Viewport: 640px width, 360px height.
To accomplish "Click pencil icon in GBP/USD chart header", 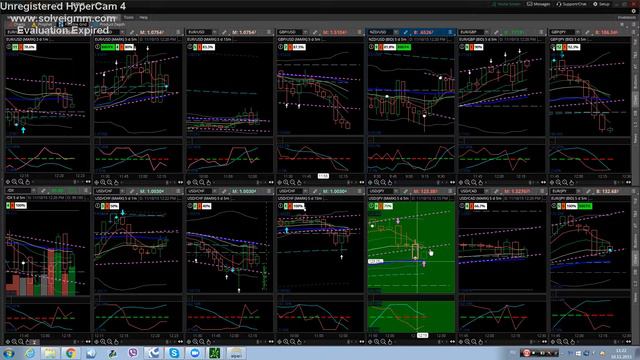I will coord(315,32).
